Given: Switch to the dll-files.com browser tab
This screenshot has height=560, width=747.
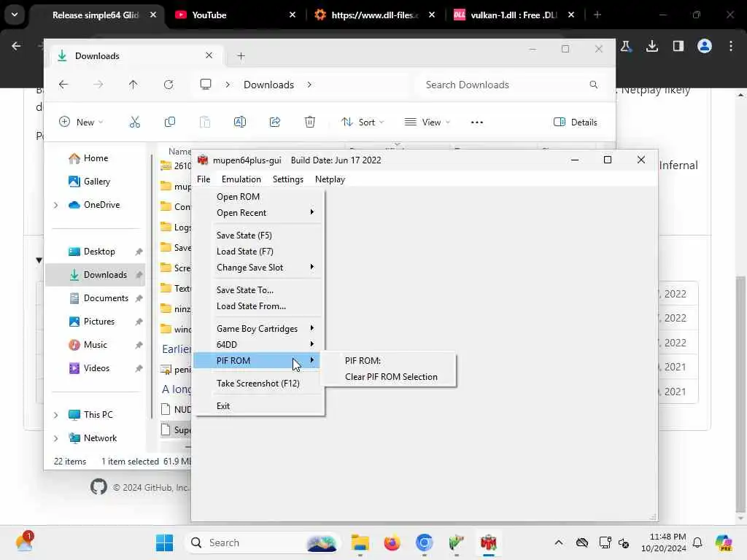Looking at the screenshot, I should pos(373,15).
